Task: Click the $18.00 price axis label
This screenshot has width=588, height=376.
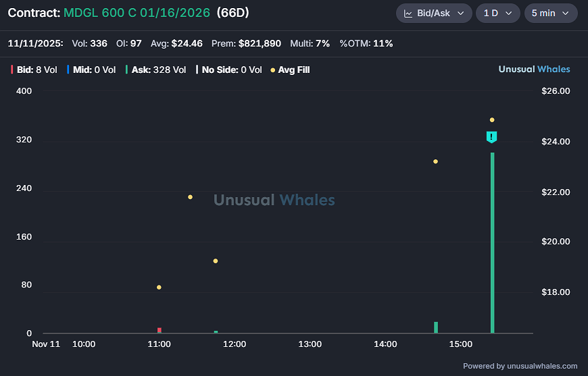Action: [556, 292]
